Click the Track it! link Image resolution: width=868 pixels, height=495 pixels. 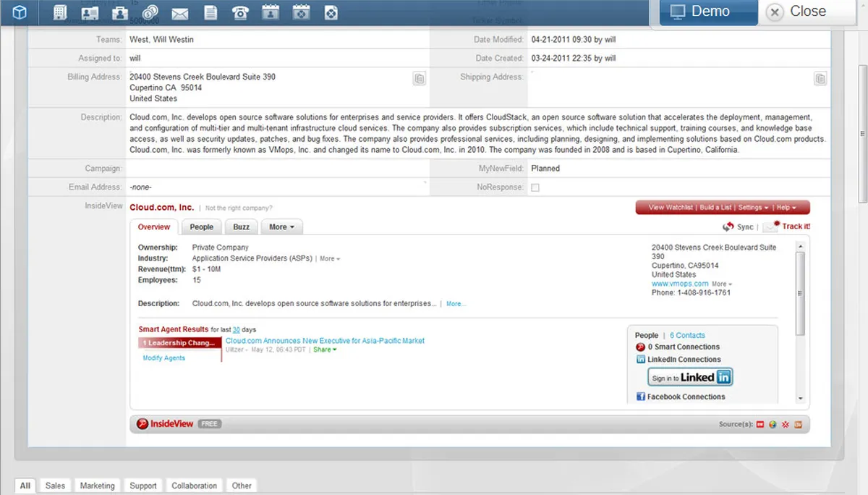(796, 227)
